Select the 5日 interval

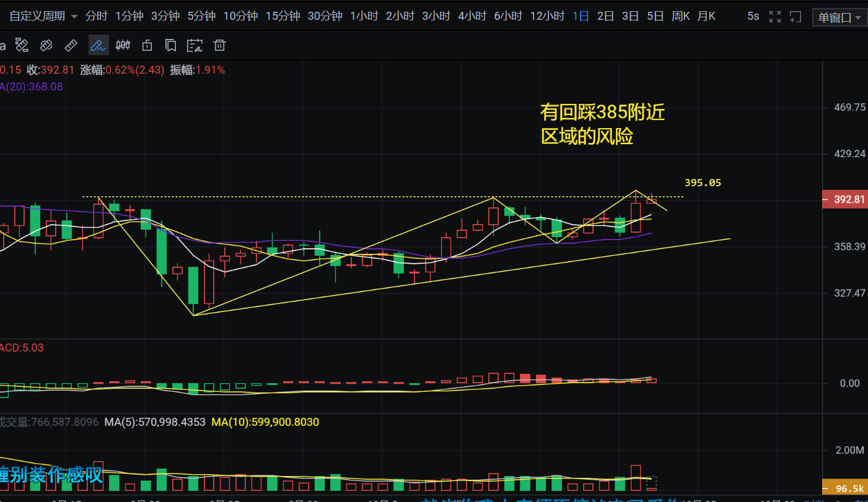pos(655,17)
